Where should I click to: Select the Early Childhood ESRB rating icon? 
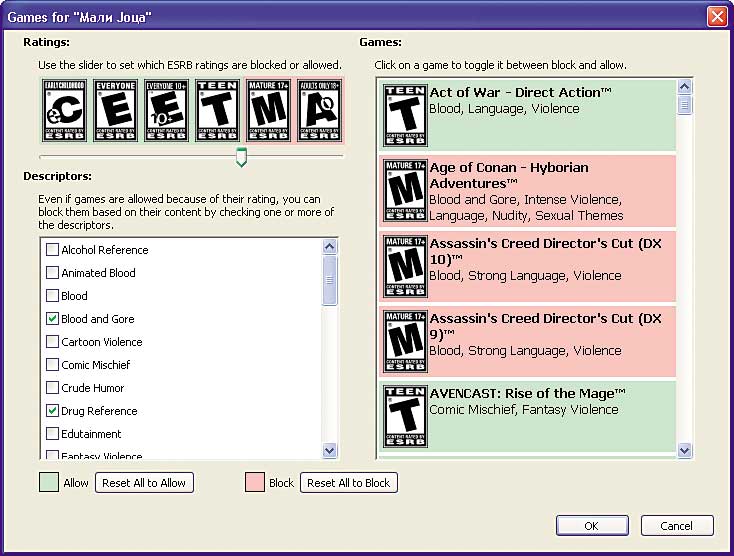pyautogui.click(x=65, y=110)
